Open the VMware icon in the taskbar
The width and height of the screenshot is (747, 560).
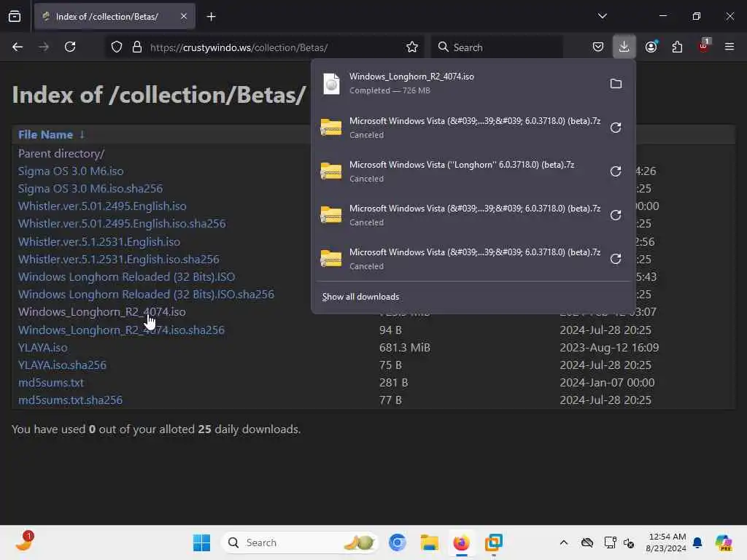point(494,542)
